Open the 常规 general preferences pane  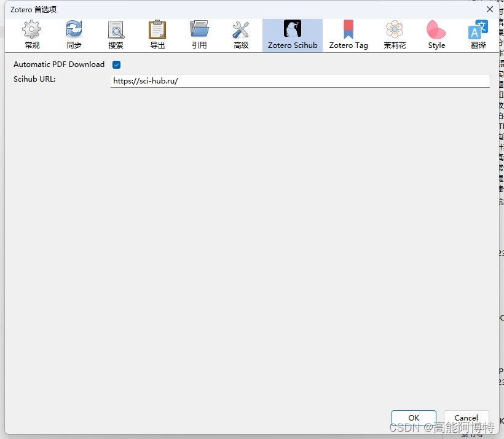[32, 35]
